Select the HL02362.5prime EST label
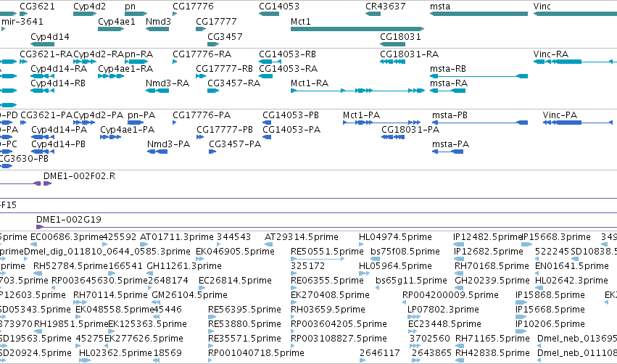 coord(115,354)
